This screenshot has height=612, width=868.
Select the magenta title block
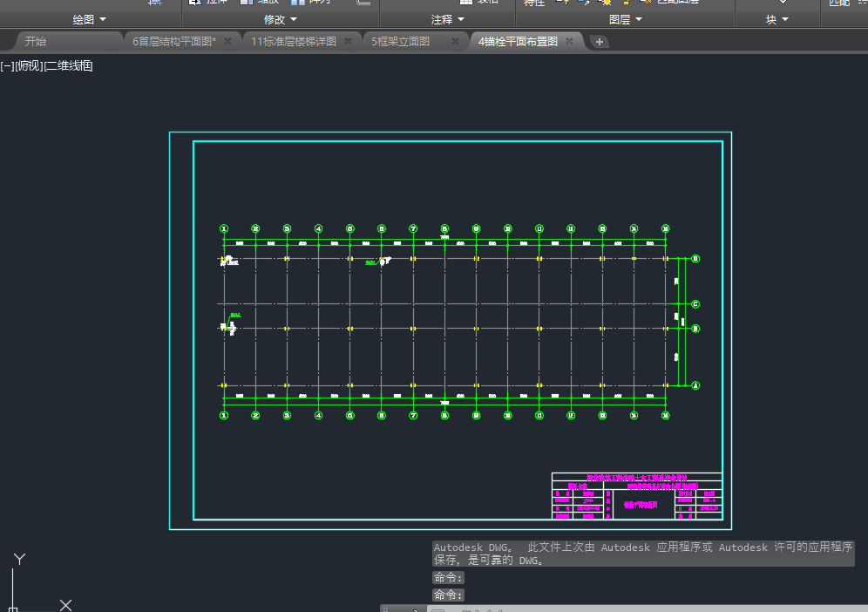pyautogui.click(x=637, y=496)
